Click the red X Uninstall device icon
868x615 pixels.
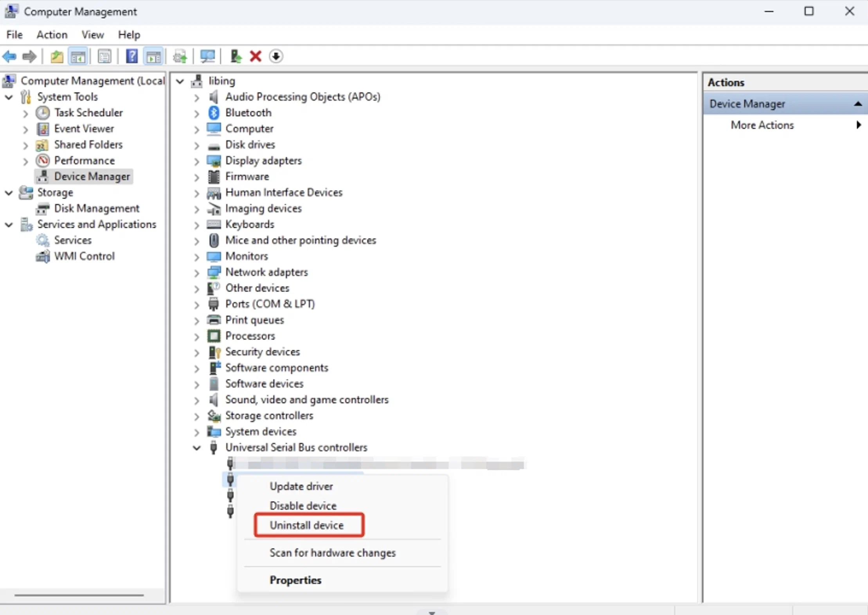256,57
